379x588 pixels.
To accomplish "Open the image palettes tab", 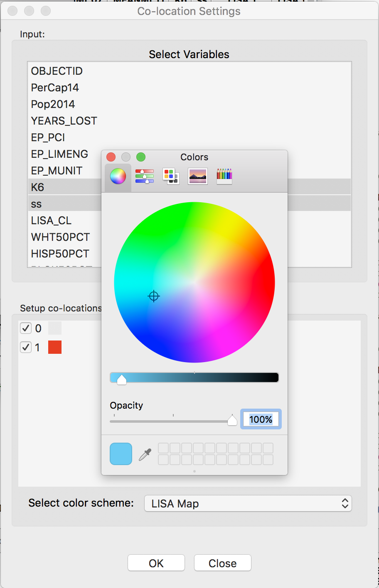I will pos(198,176).
